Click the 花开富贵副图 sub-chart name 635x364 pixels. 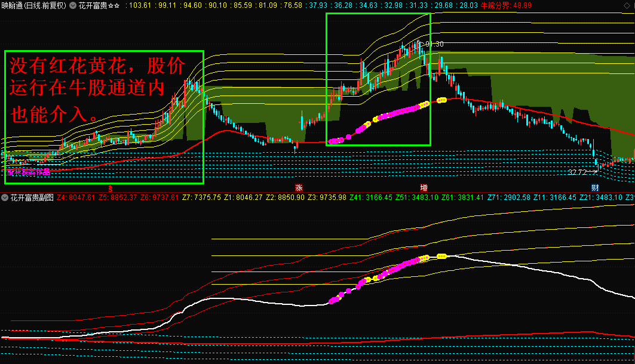pyautogui.click(x=32, y=198)
